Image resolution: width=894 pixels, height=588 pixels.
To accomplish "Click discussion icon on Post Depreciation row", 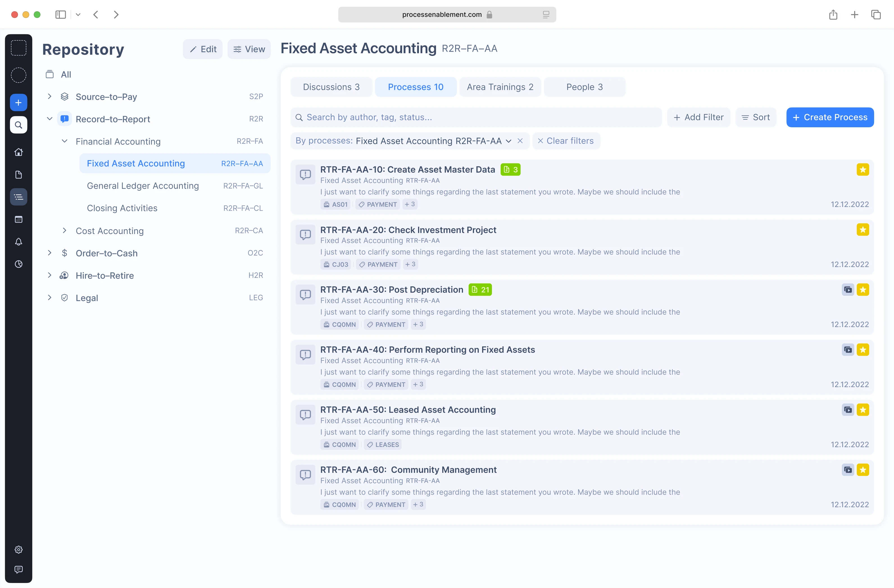I will point(305,295).
